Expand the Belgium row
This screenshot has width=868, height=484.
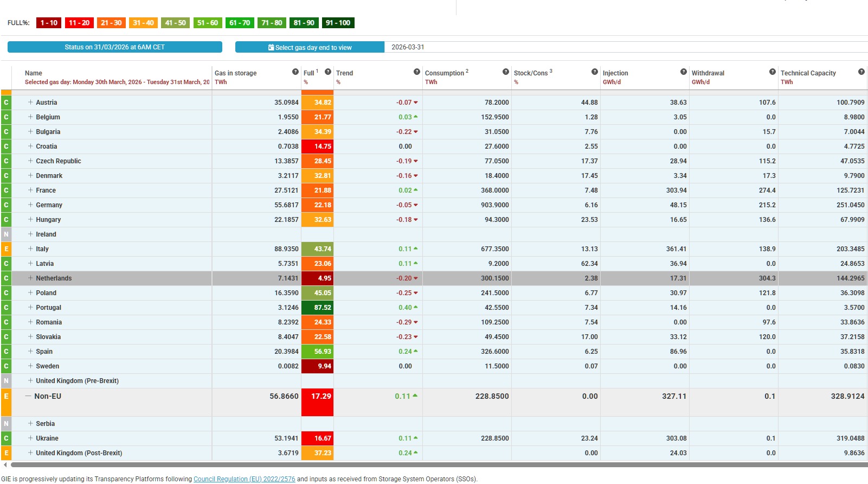click(30, 117)
